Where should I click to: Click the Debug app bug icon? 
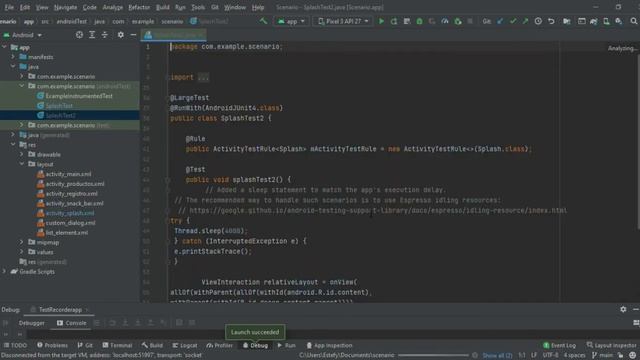[419, 21]
